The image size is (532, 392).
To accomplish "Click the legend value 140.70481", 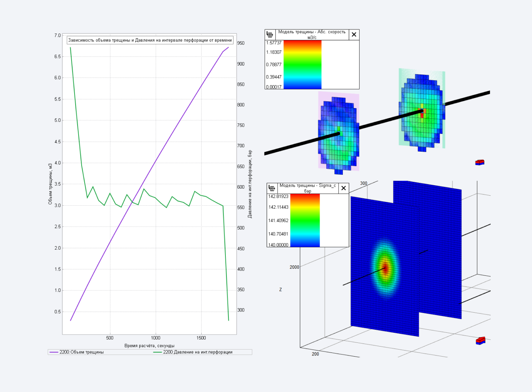I will point(278,234).
